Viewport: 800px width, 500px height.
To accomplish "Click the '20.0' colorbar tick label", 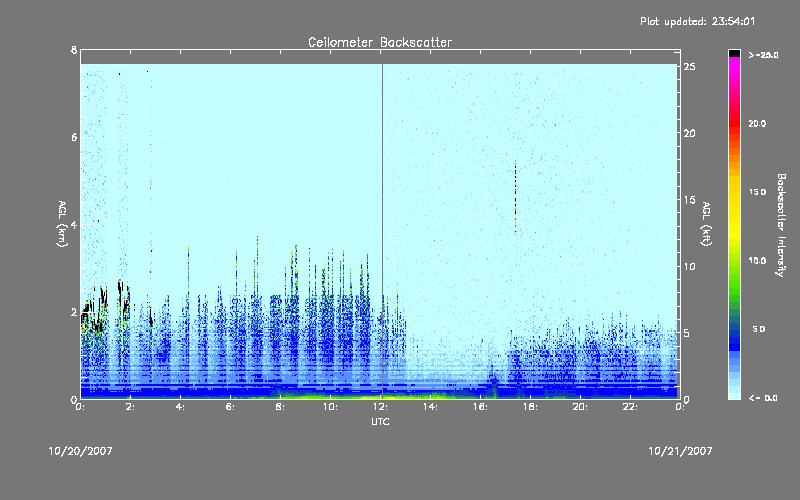I will point(757,123).
